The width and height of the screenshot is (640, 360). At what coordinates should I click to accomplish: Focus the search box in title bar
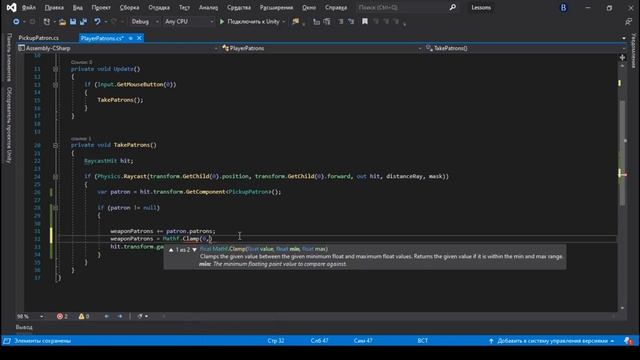click(402, 7)
